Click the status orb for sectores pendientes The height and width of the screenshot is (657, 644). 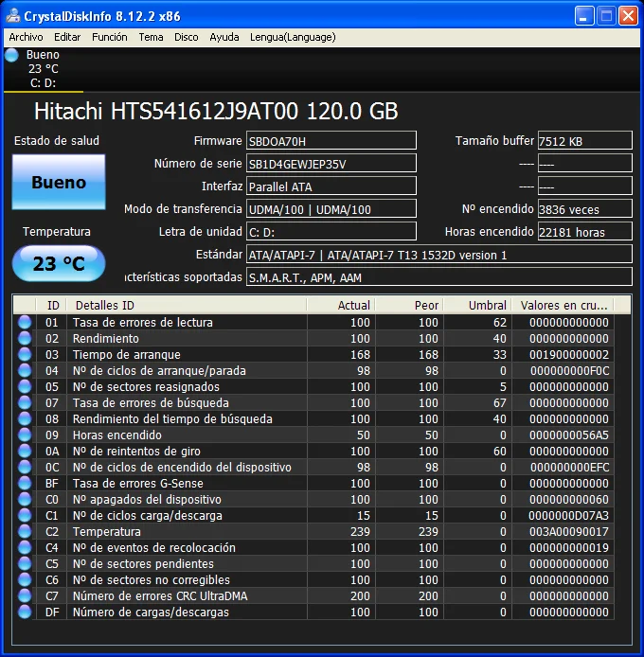point(25,563)
